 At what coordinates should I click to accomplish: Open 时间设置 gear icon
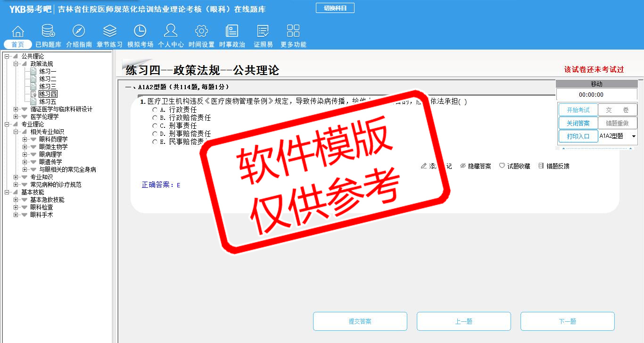point(201,31)
